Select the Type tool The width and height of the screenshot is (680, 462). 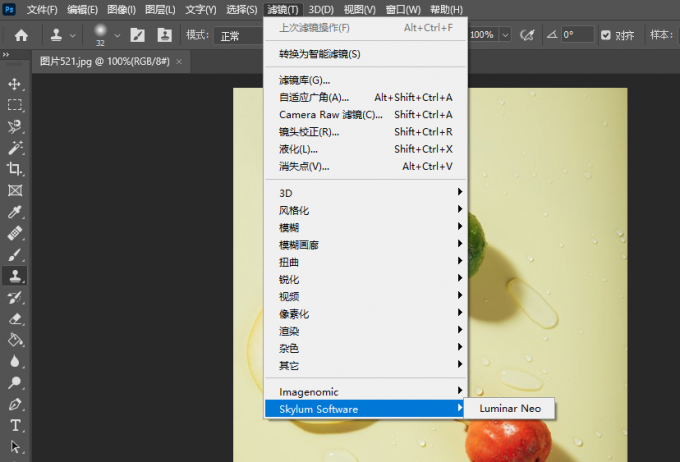tap(15, 426)
